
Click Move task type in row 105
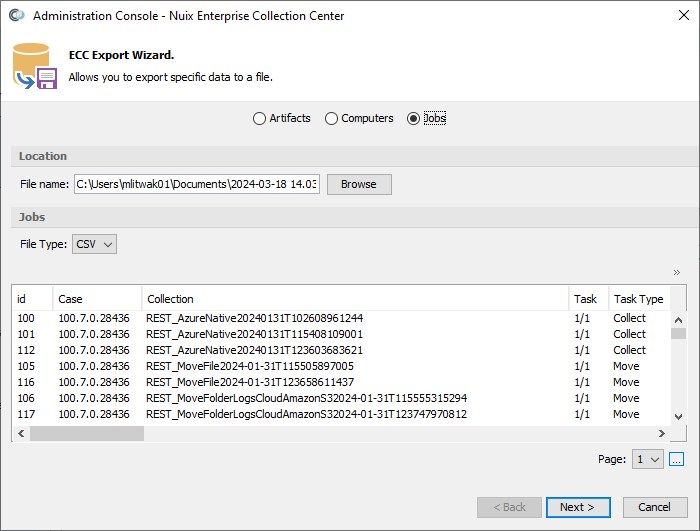626,367
